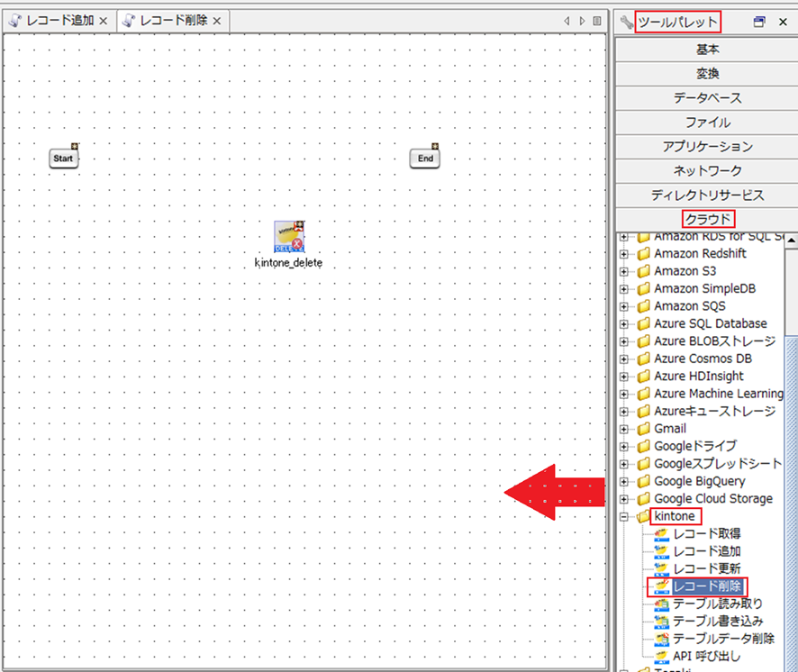The height and width of the screenshot is (672, 798).
Task: Select テーブル読み取り icon in palette
Action: coord(661,604)
